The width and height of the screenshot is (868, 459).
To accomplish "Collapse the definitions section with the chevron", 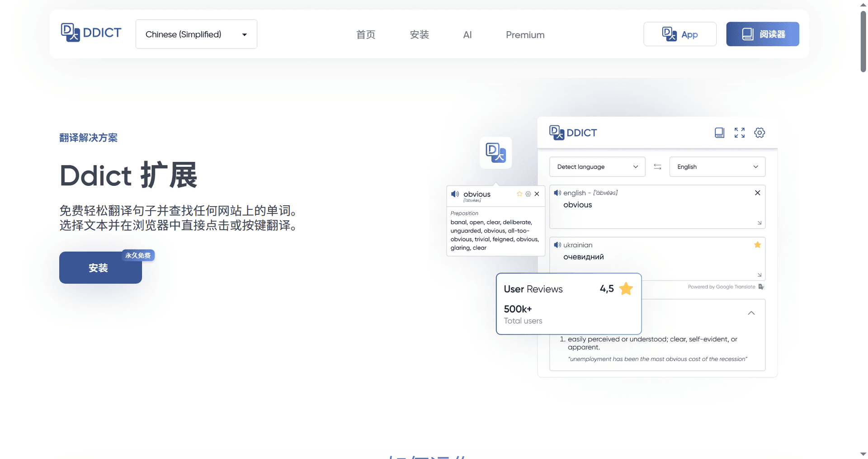I will (x=751, y=312).
